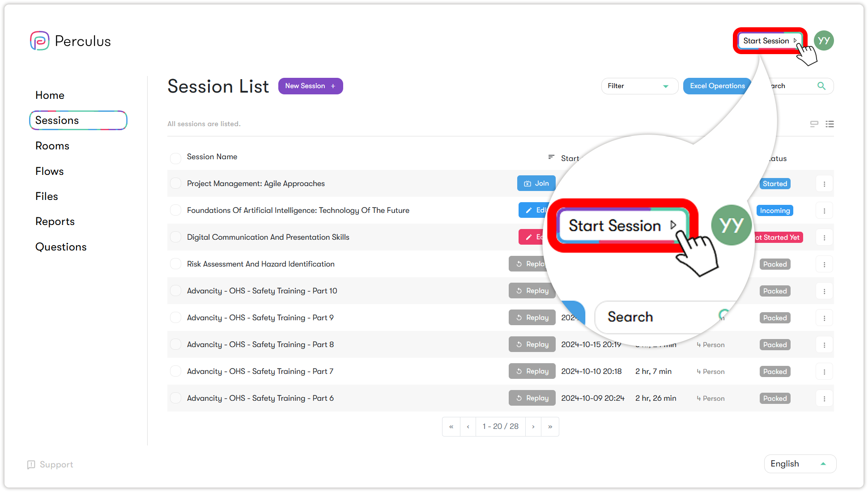Viewport: 868px width, 492px height.
Task: Open more options for Safety Training Part 6
Action: pos(824,399)
